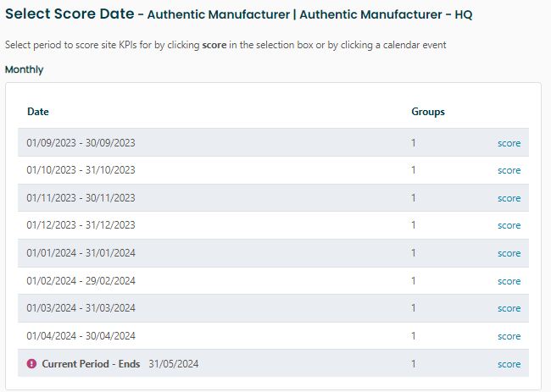This screenshot has width=551, height=392.
Task: Score the 01/01/2024 - 31/01/2024 period
Action: [509, 253]
